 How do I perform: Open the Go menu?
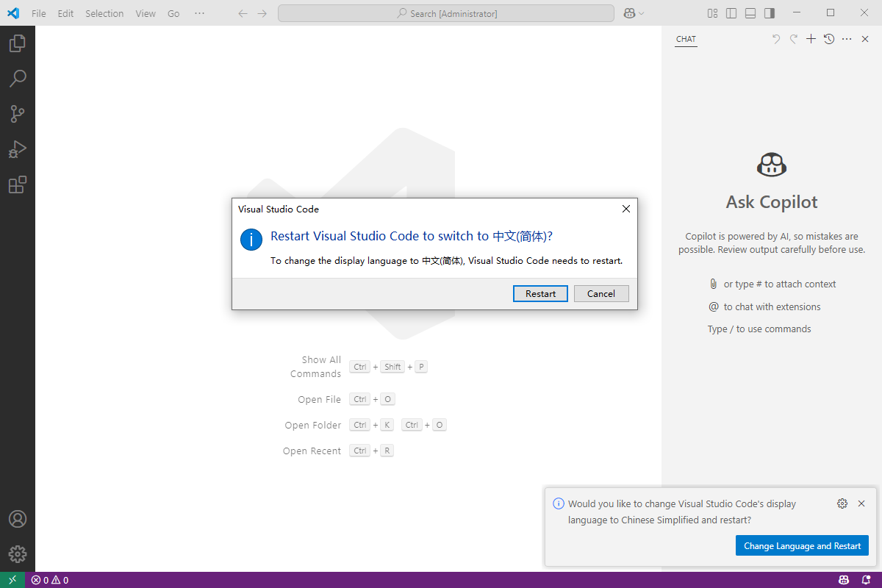click(173, 13)
